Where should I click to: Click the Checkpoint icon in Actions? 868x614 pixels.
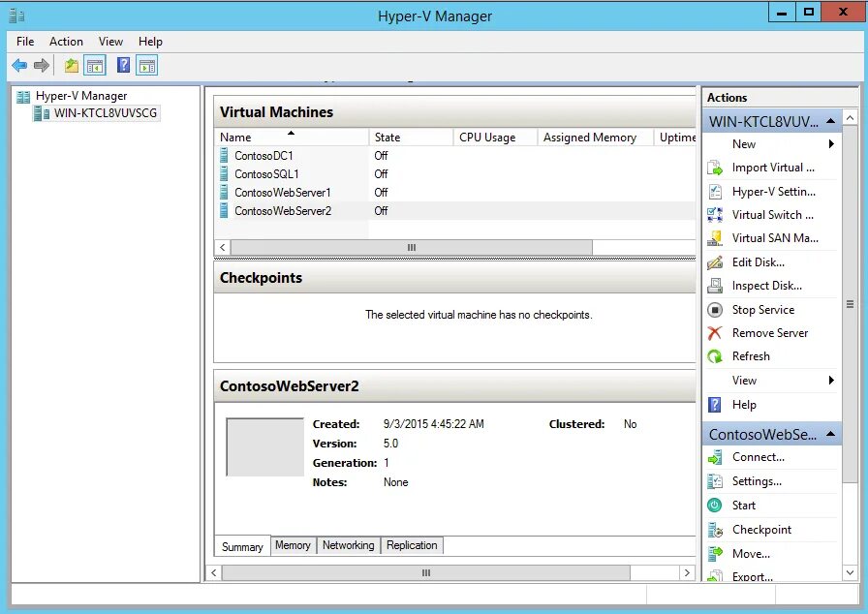pyautogui.click(x=715, y=530)
